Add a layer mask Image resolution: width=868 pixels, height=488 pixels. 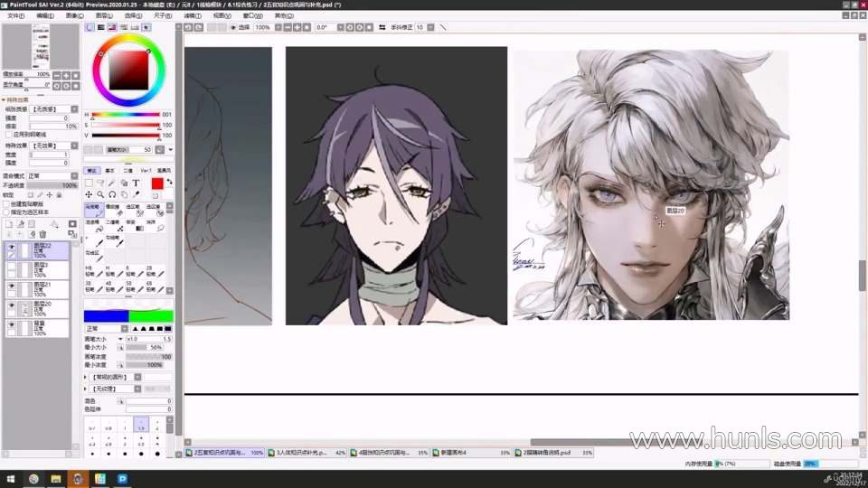pos(72,224)
